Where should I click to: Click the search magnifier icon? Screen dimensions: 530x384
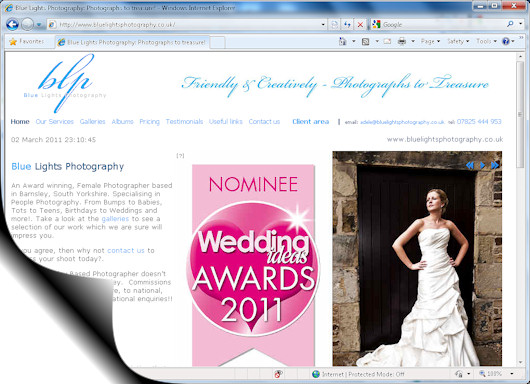(x=510, y=24)
